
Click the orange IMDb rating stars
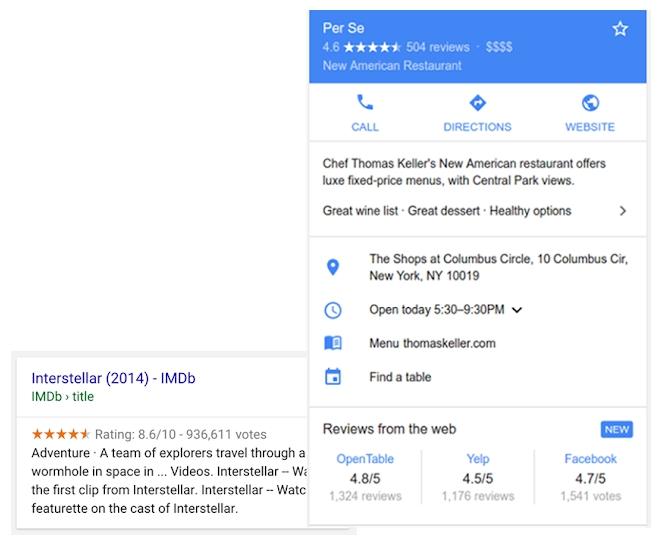click(61, 434)
